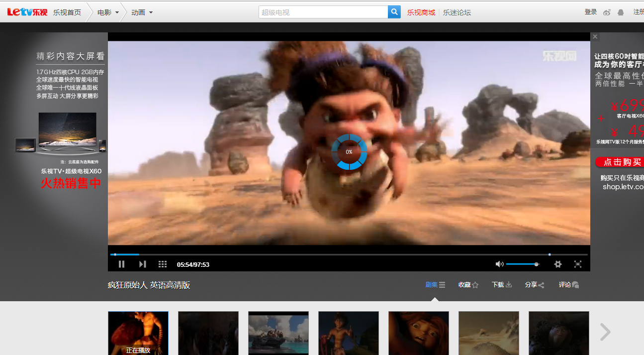Click the 火热销售中 ad text
The height and width of the screenshot is (355, 644).
71,183
